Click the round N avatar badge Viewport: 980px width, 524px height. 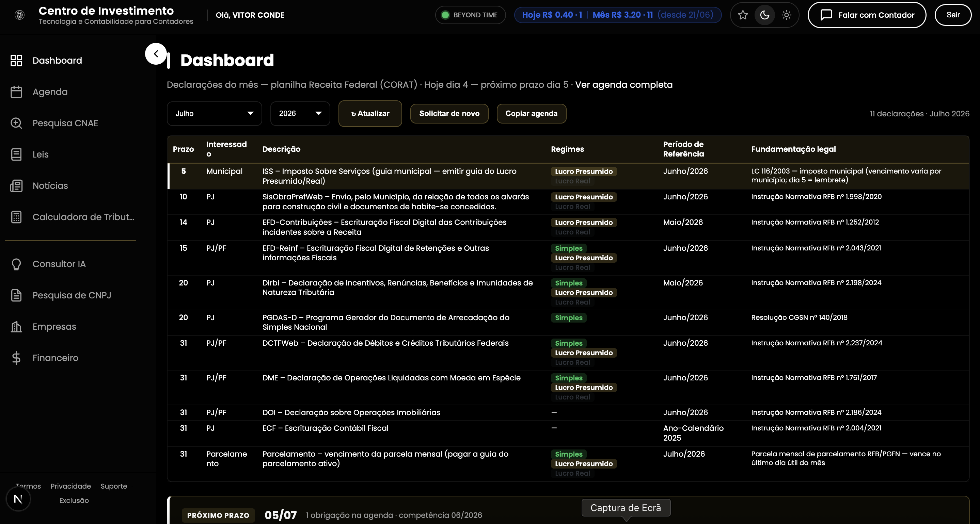pos(18,499)
